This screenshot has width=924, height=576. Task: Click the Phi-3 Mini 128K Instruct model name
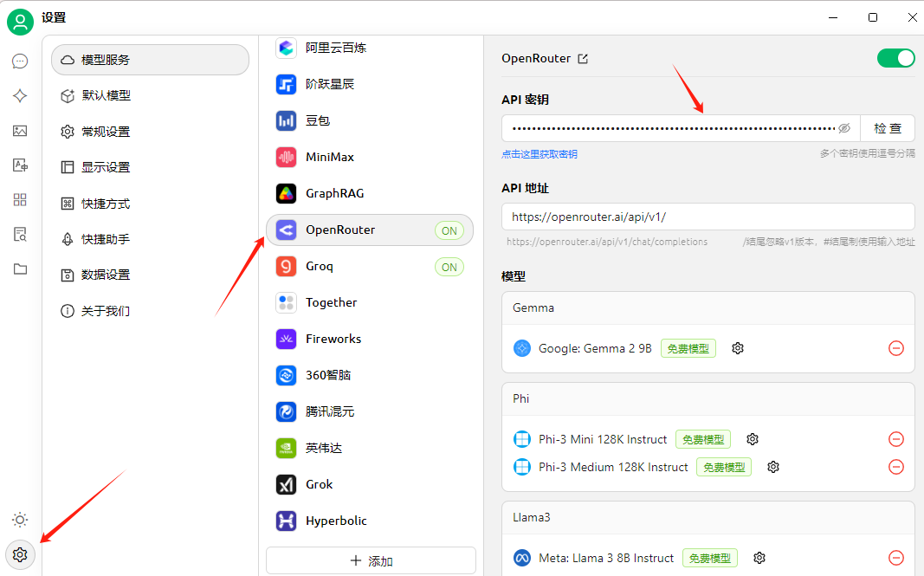pyautogui.click(x=603, y=439)
